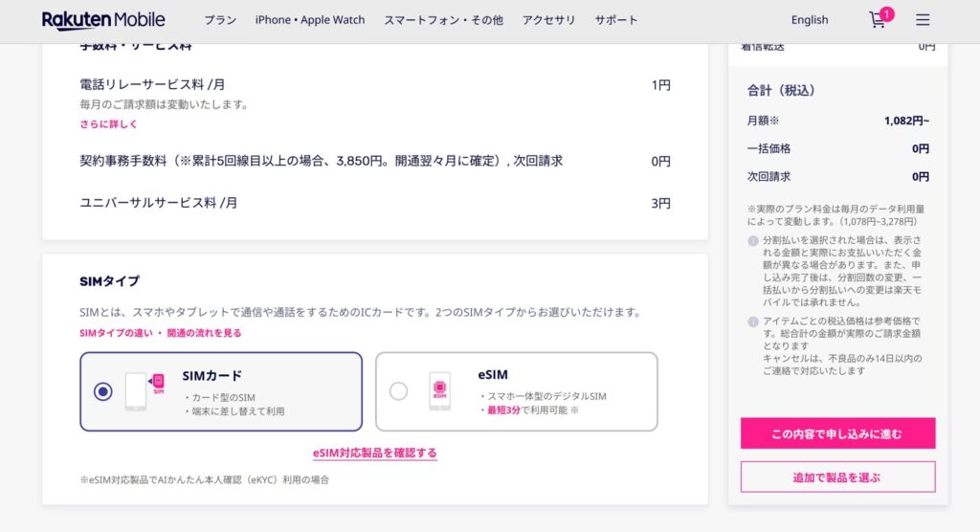This screenshot has height=532, width=980.
Task: Click the info icon beside 分割払い note
Action: [x=752, y=240]
